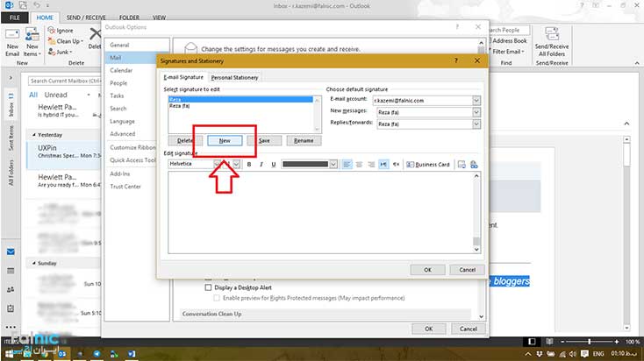This screenshot has height=361, width=644.
Task: Open the font color picker dropdown
Action: pyautogui.click(x=333, y=164)
